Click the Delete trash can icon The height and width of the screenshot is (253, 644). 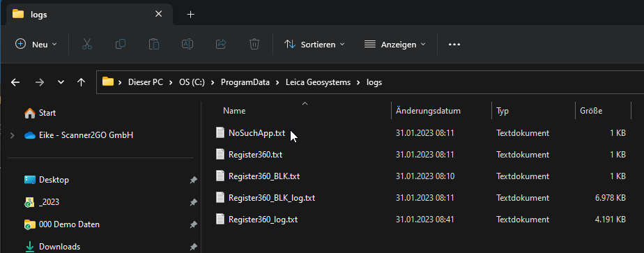254,44
